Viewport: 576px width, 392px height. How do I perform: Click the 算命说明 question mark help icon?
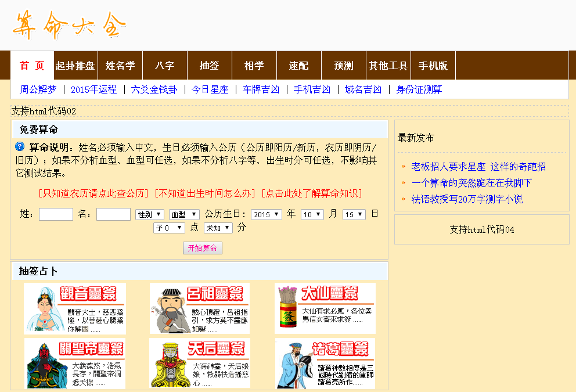[18, 146]
